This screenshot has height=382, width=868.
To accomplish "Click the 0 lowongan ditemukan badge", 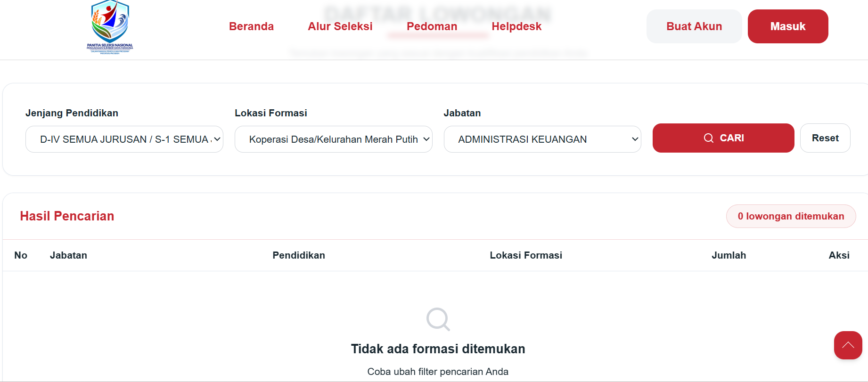I will pos(790,216).
